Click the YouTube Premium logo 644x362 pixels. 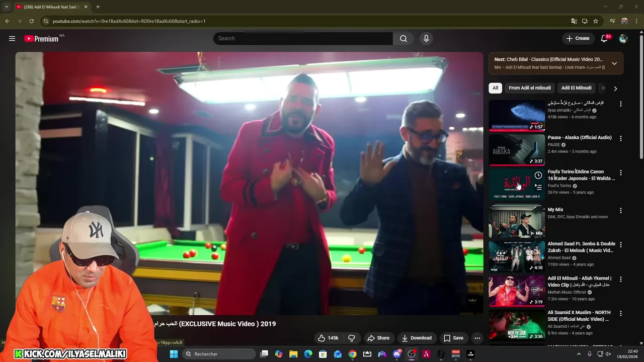click(41, 39)
